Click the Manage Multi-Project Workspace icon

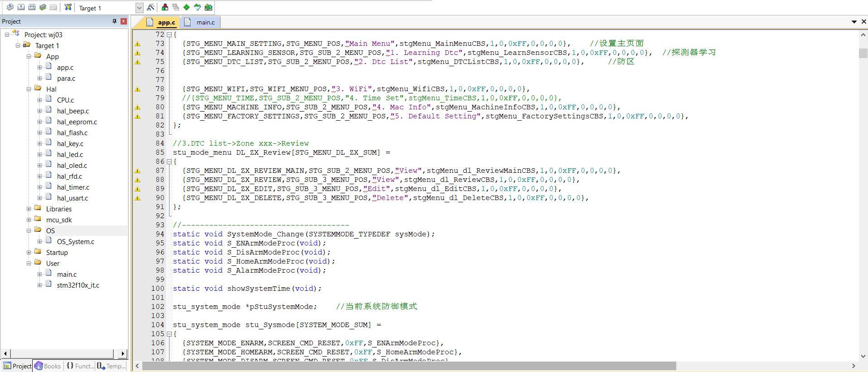coord(176,7)
